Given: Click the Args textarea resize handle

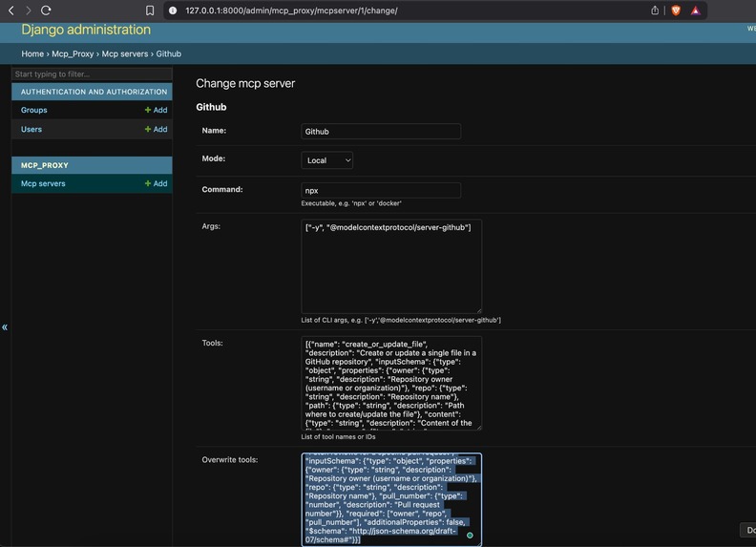Looking at the screenshot, I should 479,310.
